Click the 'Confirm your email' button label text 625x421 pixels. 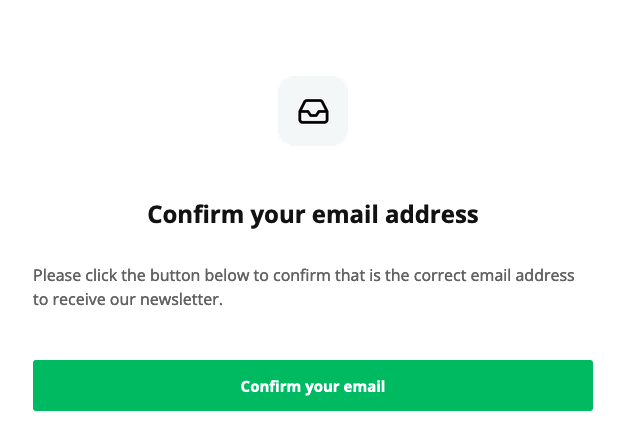(313, 386)
